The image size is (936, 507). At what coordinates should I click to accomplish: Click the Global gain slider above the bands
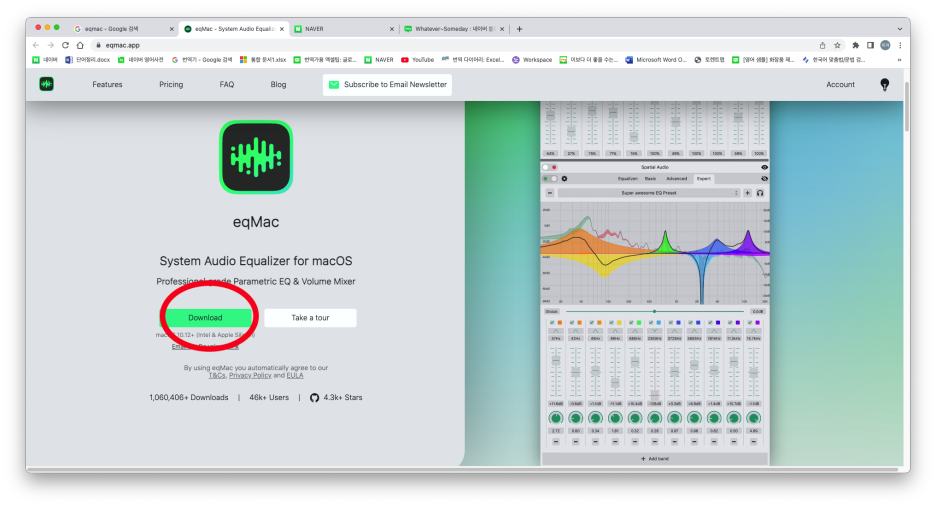click(x=655, y=311)
